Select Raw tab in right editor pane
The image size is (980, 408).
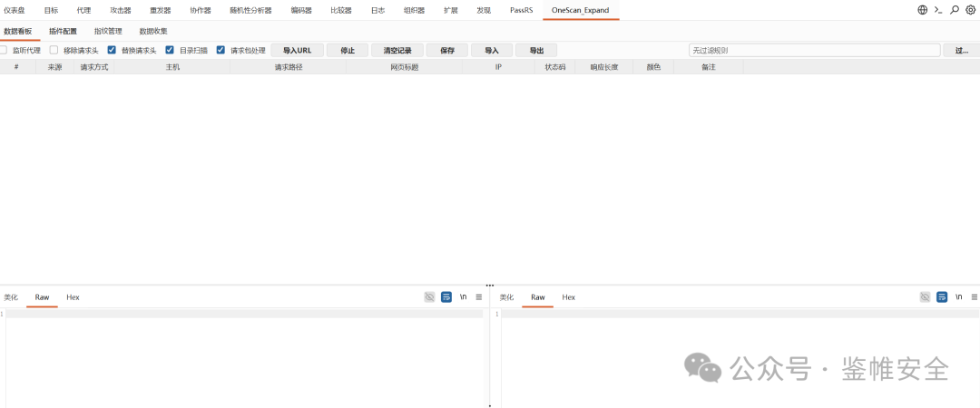point(537,297)
